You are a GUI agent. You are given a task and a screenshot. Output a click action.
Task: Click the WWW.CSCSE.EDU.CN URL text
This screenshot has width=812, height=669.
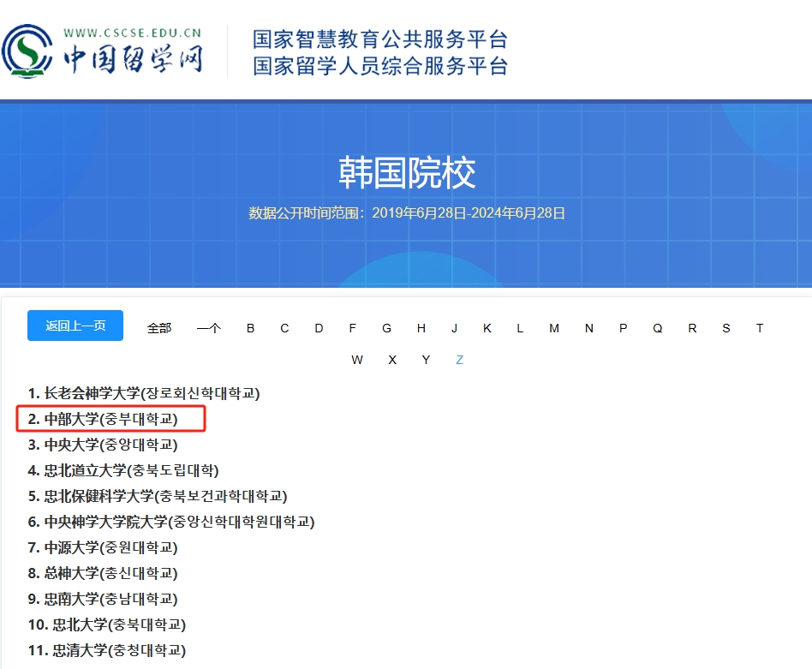pyautogui.click(x=133, y=33)
